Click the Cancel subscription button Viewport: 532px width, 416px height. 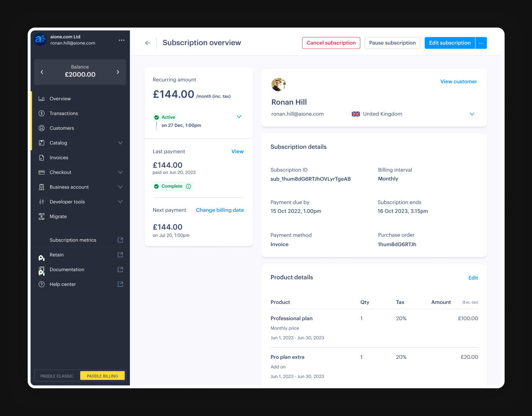pos(331,43)
